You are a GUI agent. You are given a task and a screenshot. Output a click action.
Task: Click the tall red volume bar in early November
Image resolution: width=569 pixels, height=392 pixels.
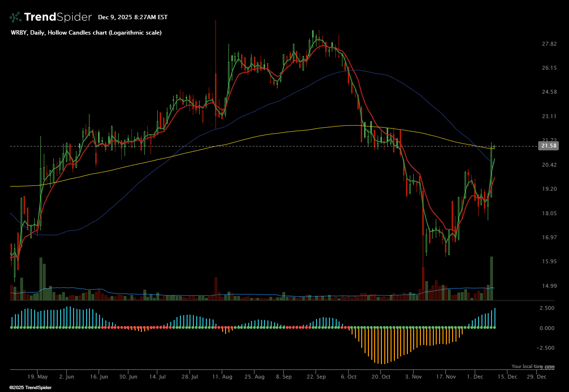tap(423, 284)
